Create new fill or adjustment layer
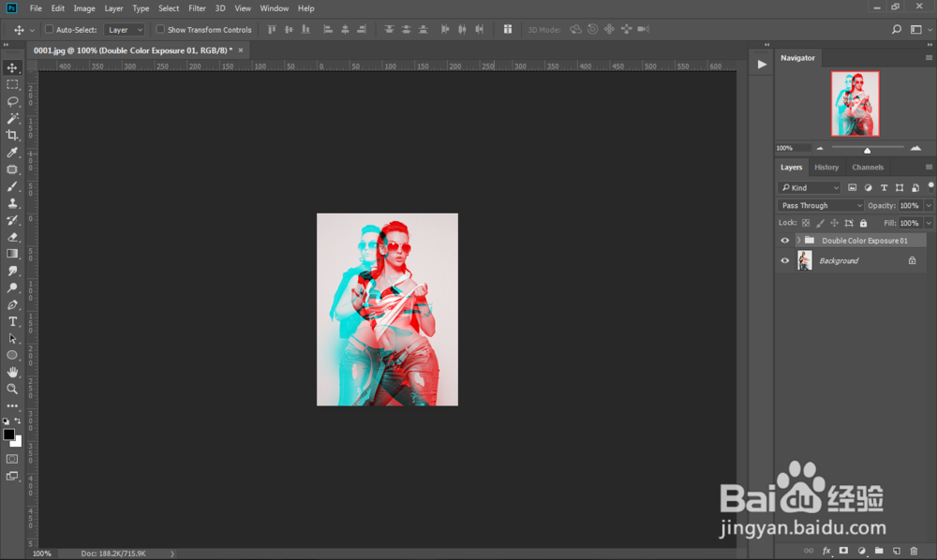The image size is (937, 560). (x=861, y=551)
